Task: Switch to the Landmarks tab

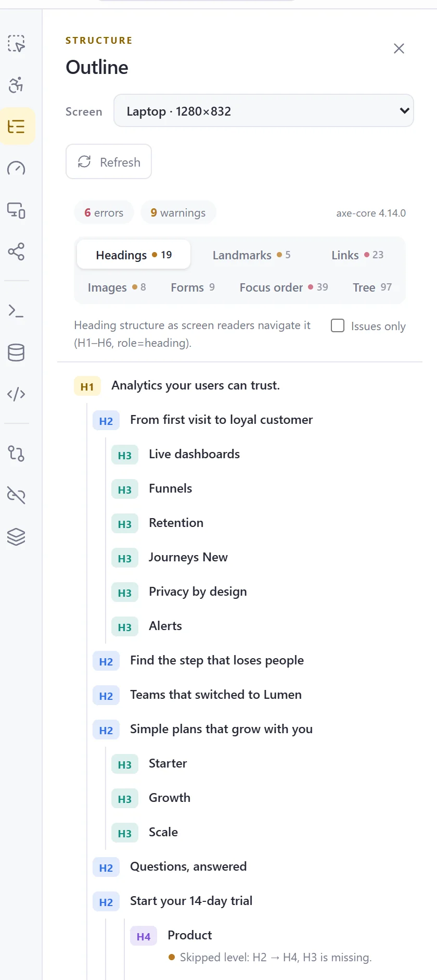Action: click(251, 255)
